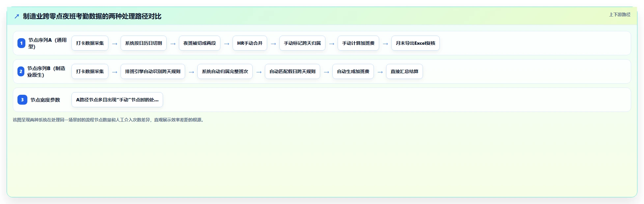
Task: Click the 月末导出Excel复核 node
Action: (x=415, y=43)
